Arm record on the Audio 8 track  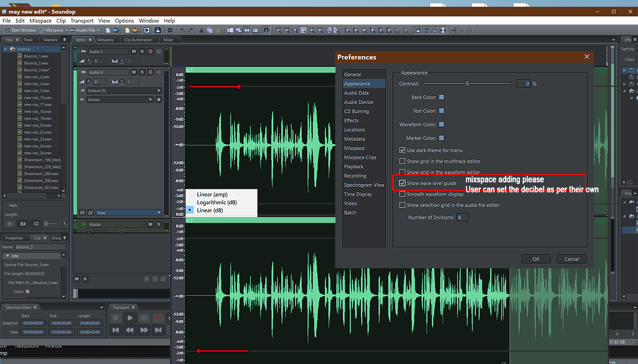point(150,72)
